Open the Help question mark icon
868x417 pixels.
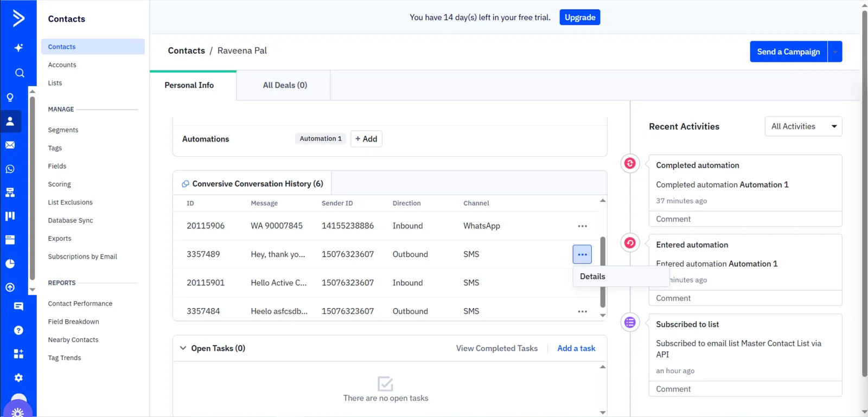18,330
